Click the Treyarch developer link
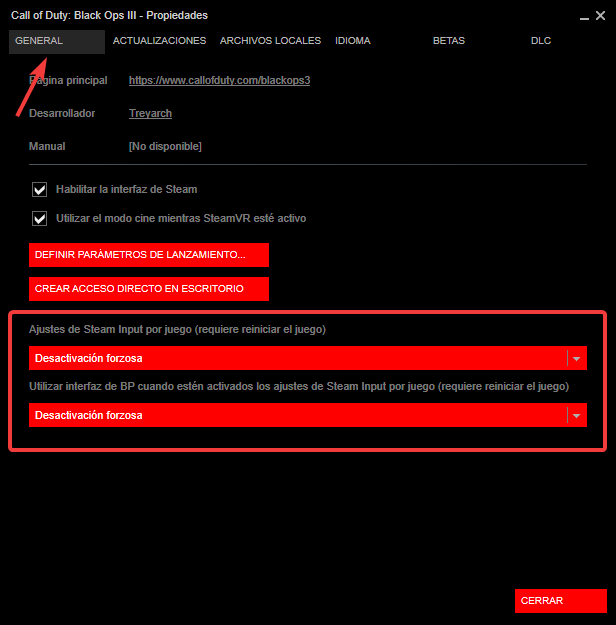The height and width of the screenshot is (625, 616). click(x=150, y=113)
